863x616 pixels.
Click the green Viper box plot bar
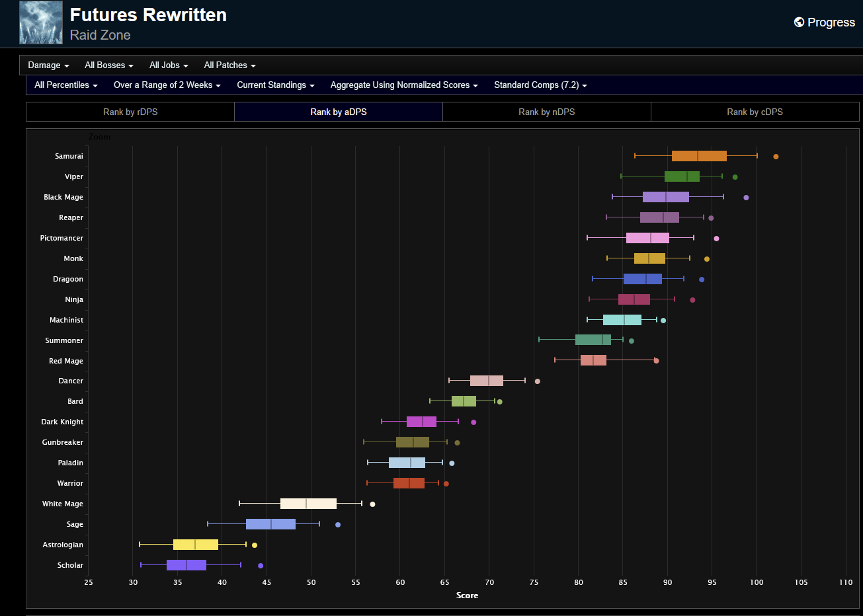pos(682,176)
